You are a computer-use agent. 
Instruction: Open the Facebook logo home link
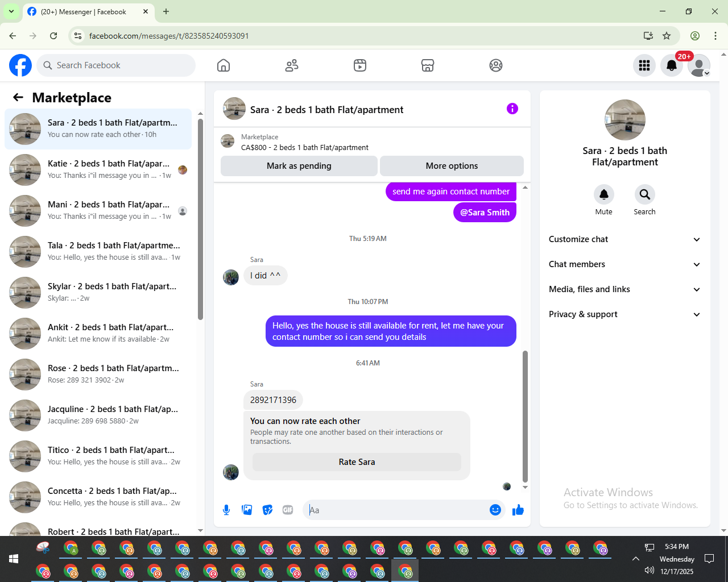(x=20, y=65)
